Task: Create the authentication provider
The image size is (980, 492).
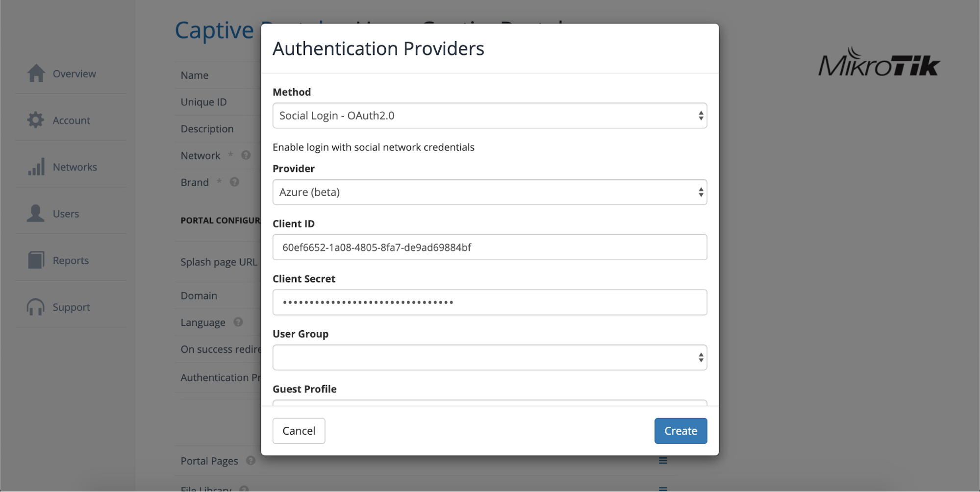Action: (x=680, y=430)
